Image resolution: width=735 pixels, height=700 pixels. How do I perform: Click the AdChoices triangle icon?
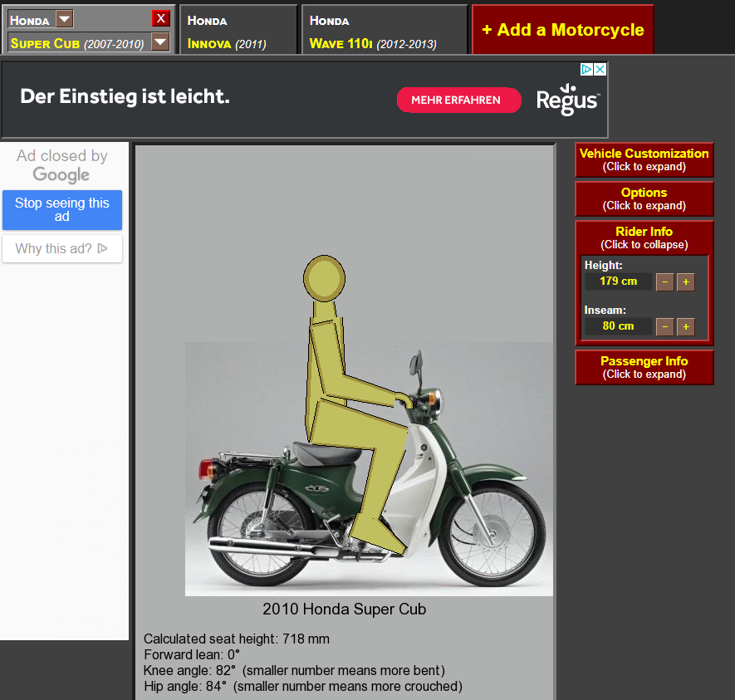(586, 70)
